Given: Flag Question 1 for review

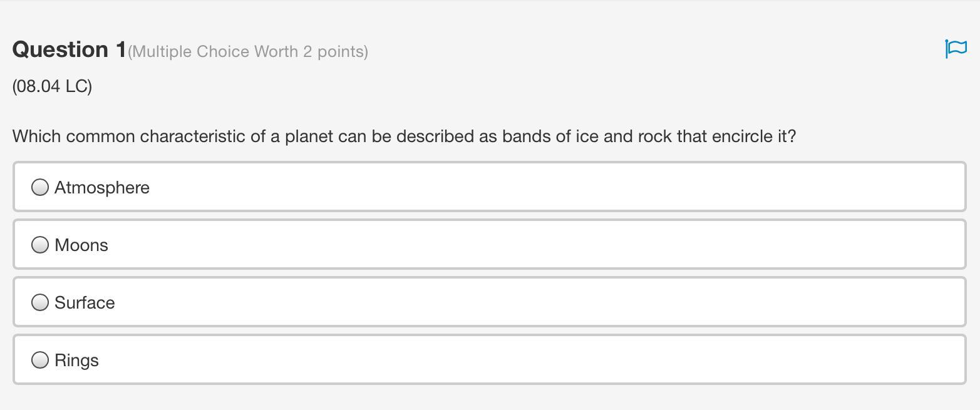Looking at the screenshot, I should [956, 49].
